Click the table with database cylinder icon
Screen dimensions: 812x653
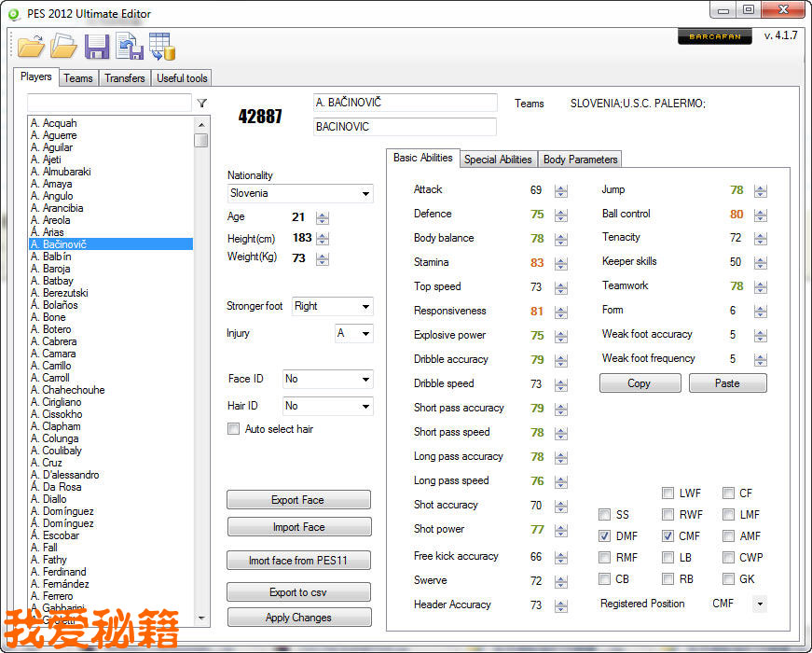coord(162,46)
